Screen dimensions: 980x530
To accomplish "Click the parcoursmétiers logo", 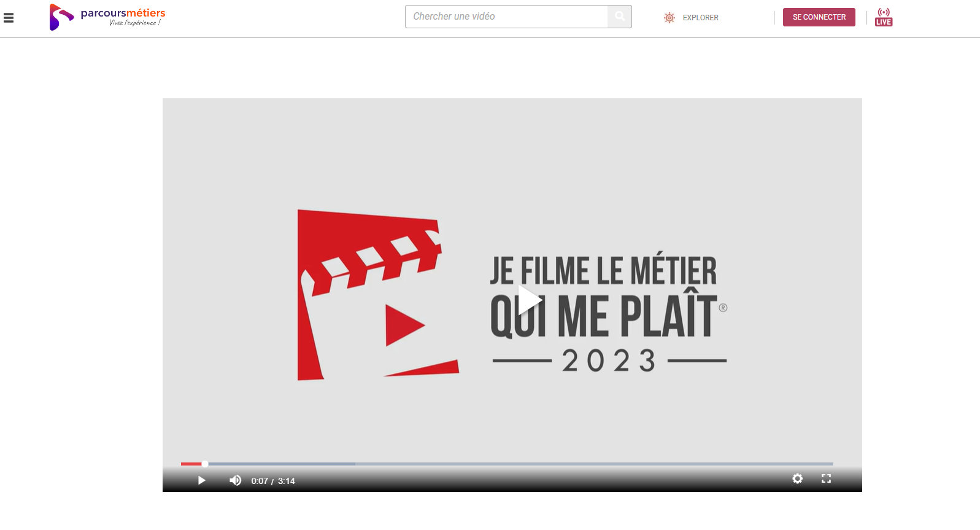I will [107, 17].
